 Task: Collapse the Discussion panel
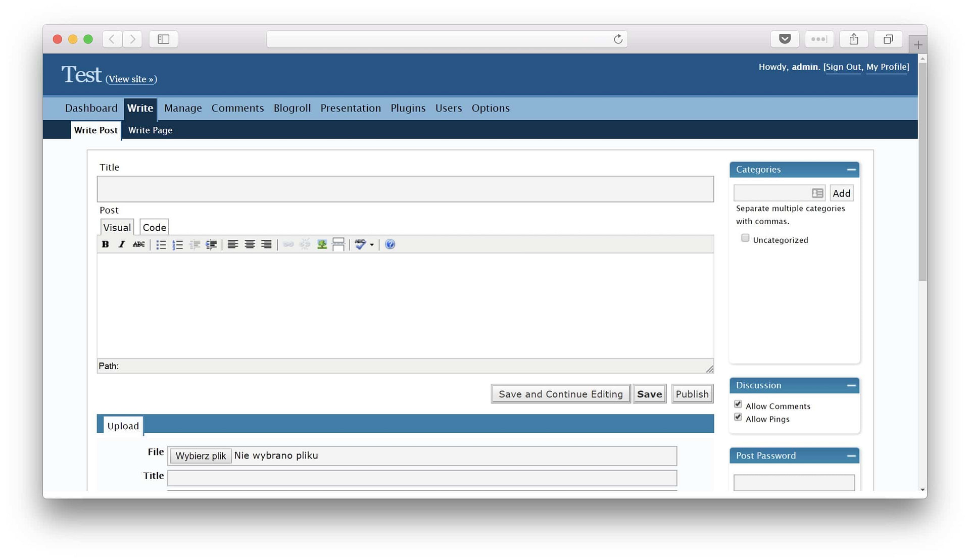pos(851,386)
